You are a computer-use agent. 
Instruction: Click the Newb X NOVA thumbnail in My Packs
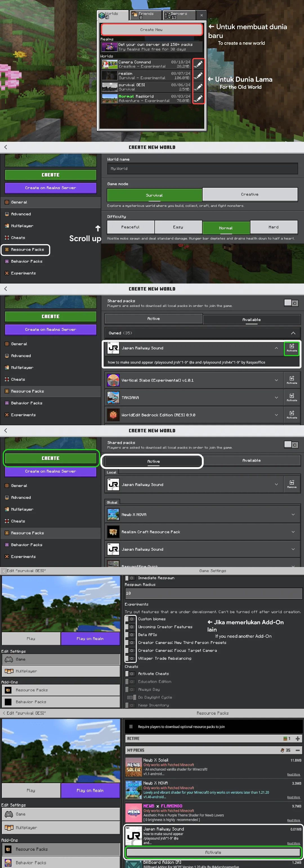(134, 790)
